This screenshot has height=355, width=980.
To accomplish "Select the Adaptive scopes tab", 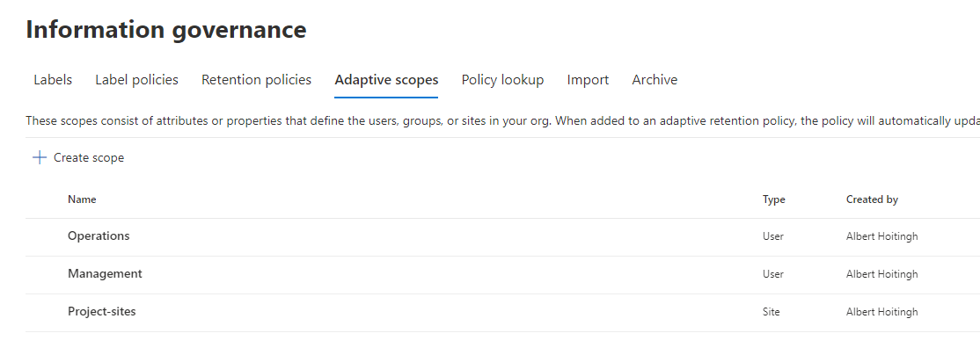I will tap(386, 80).
